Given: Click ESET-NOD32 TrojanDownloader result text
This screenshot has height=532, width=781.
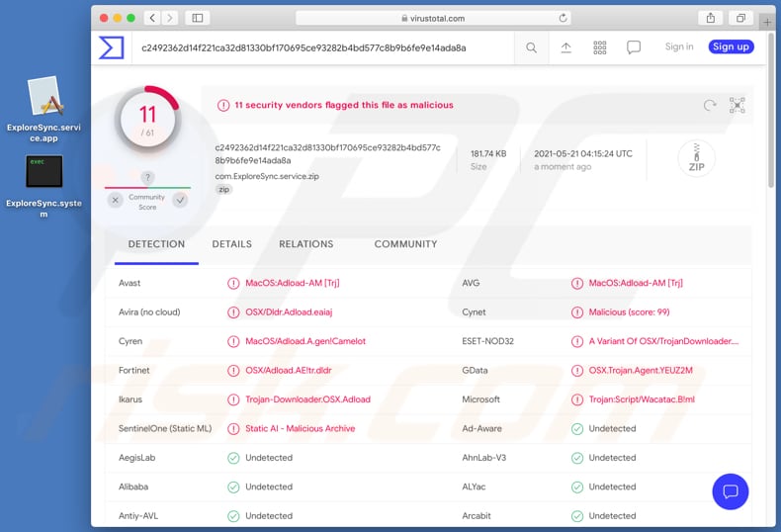Looking at the screenshot, I should pyautogui.click(x=663, y=341).
